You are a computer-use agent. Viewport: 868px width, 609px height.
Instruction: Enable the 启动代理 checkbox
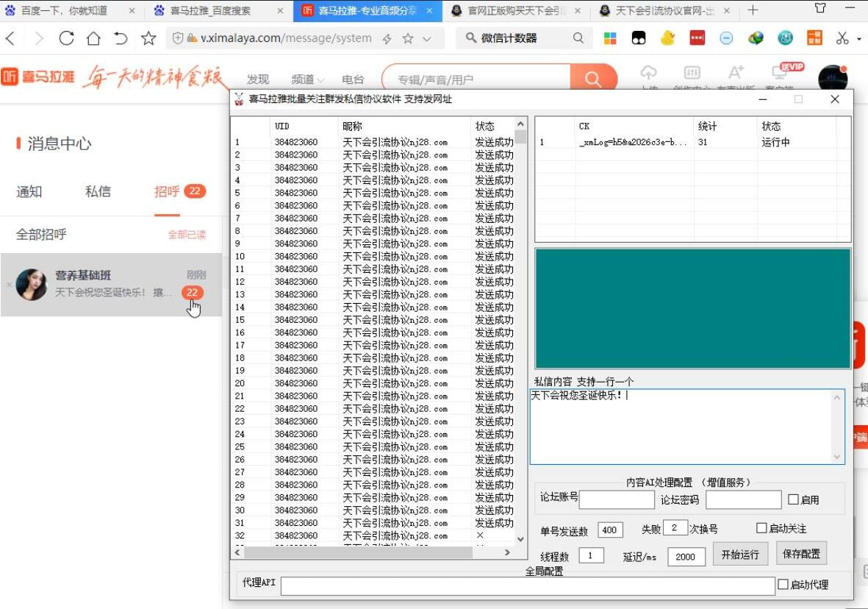pyautogui.click(x=783, y=584)
